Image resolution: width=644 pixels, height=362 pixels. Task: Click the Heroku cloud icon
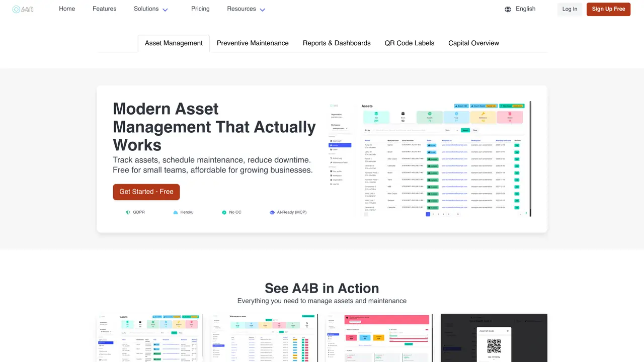(175, 212)
